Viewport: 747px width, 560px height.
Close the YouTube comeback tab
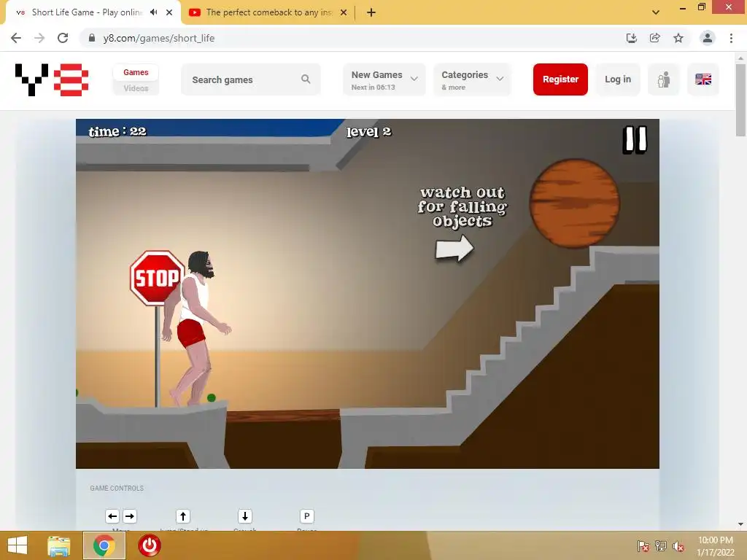tap(344, 12)
